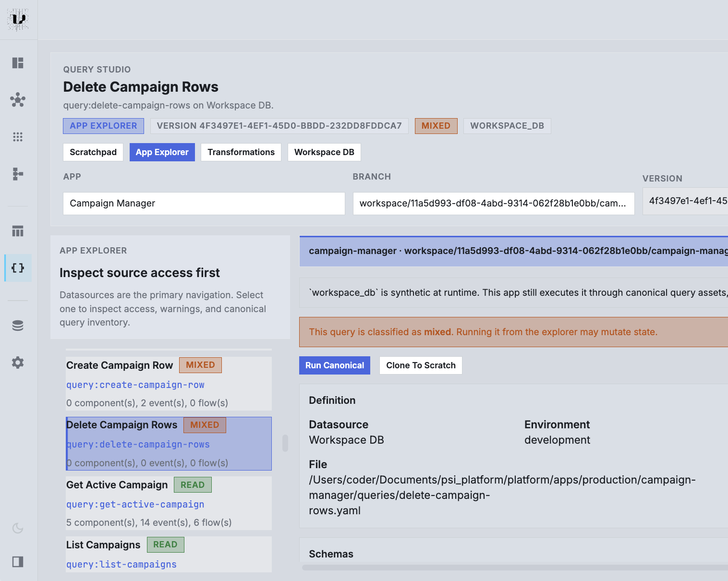Select the pipeline hierarchy icon in the sidebar
This screenshot has height=581, width=728.
[18, 174]
